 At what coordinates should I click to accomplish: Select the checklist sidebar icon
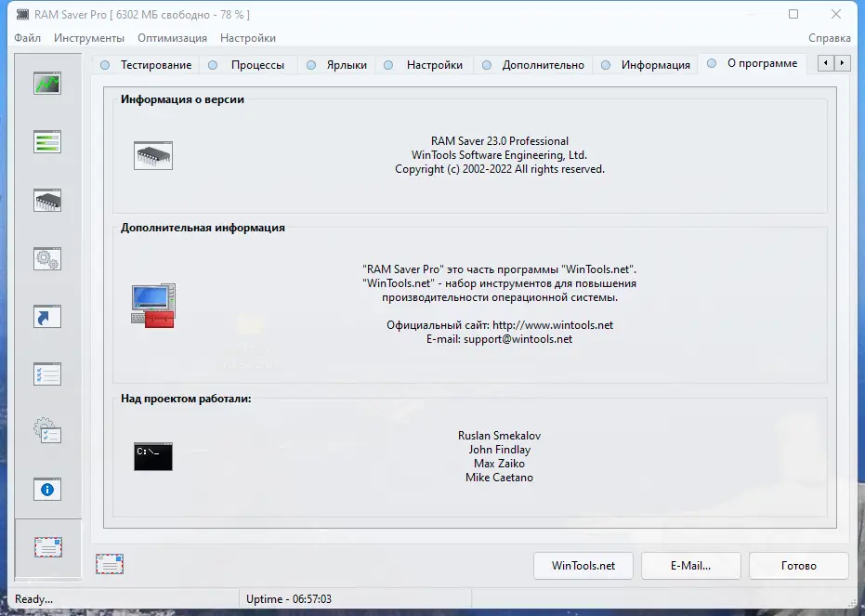coord(47,374)
